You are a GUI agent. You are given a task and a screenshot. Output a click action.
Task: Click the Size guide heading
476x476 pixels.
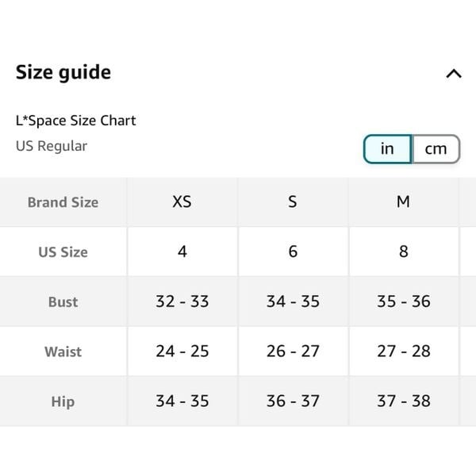pos(63,73)
